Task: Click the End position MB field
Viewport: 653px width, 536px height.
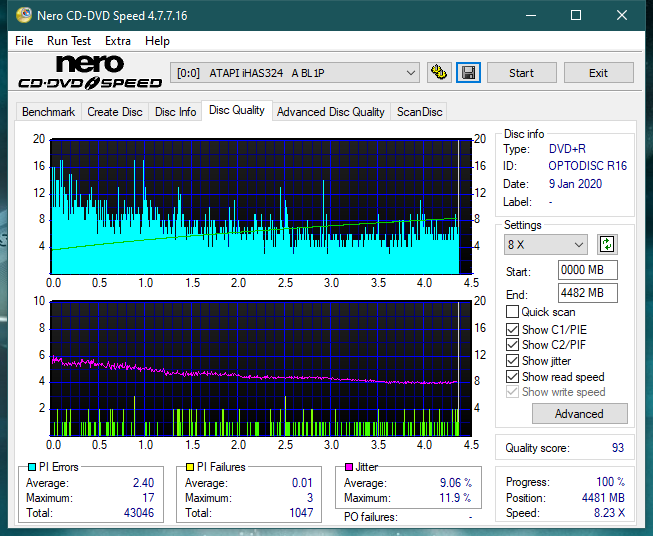Action: coord(587,293)
